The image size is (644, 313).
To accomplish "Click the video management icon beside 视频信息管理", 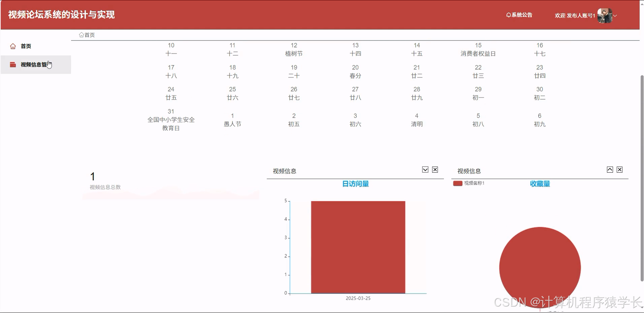I will 12,64.
